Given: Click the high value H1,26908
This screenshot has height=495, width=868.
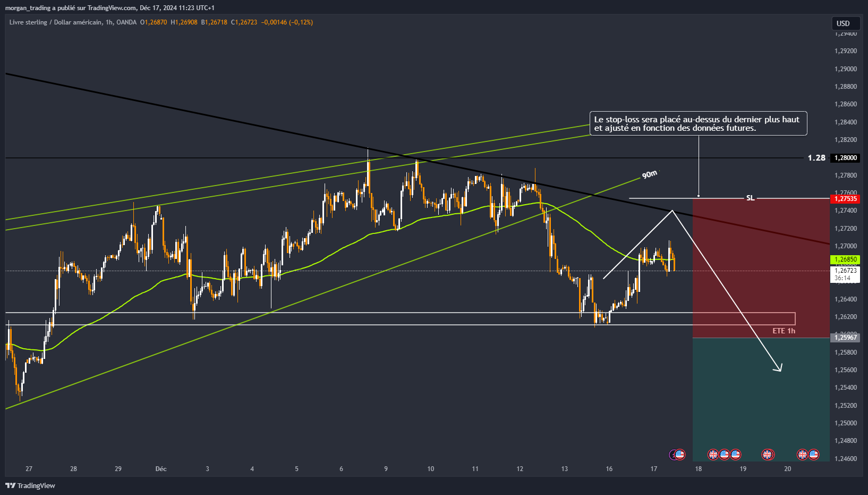Looking at the screenshot, I should pos(184,22).
